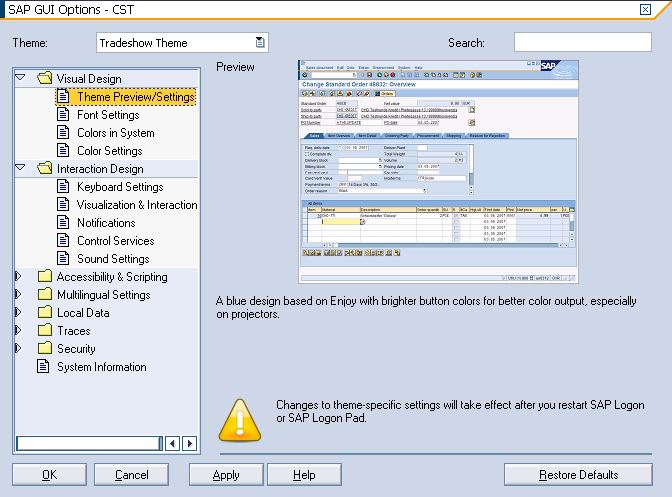Expand the Multilingual Settings folder

[x=18, y=294]
